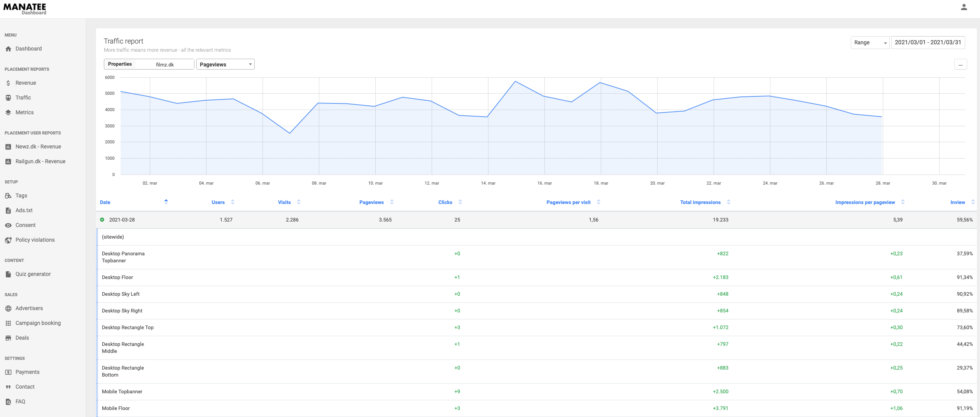Open the Range selector dropdown
The width and height of the screenshot is (980, 417).
tap(870, 43)
